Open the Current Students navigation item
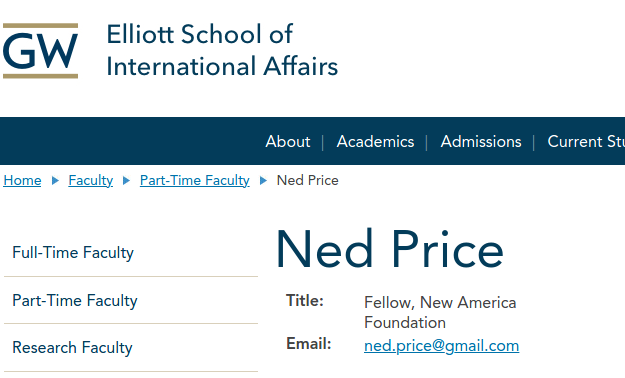Viewport: 625px width, 378px height. [x=586, y=142]
